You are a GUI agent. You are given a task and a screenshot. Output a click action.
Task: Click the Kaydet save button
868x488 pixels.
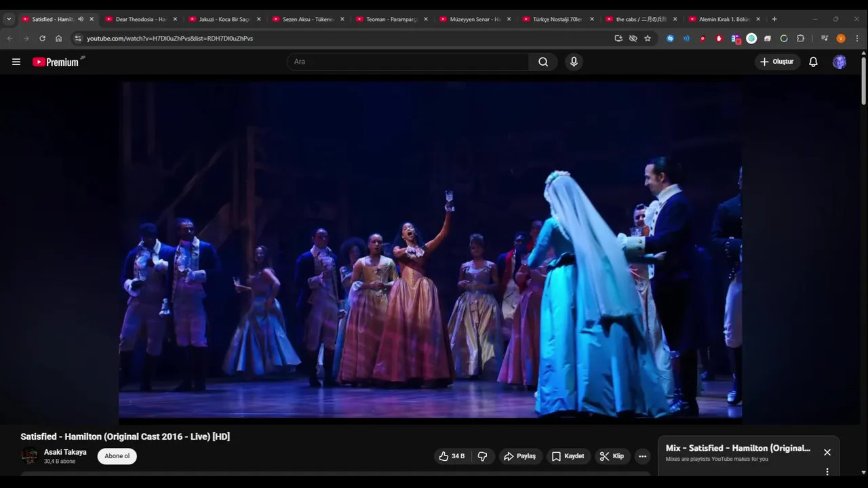point(568,456)
